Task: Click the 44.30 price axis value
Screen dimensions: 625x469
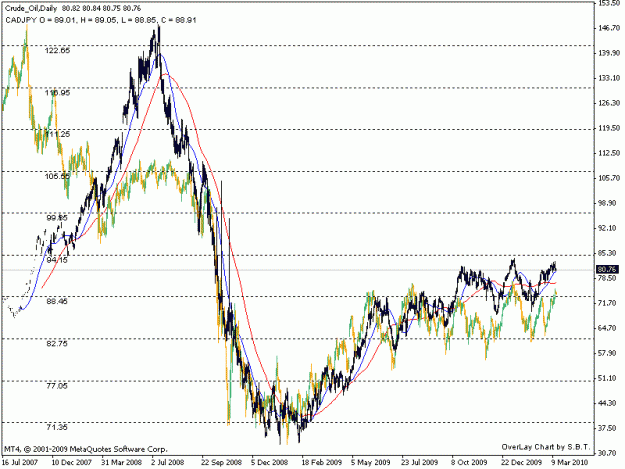Action: (609, 403)
